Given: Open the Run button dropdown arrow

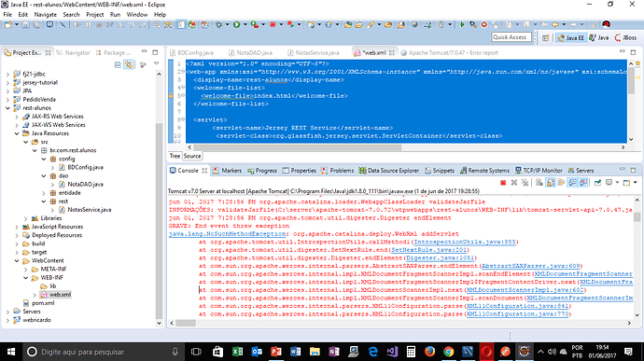Looking at the screenshot, I should pos(245,24).
